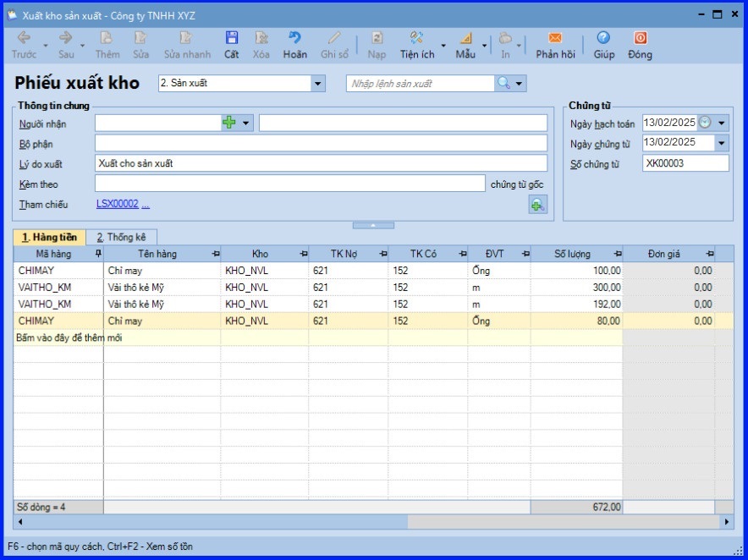Click the search magnifier for production order
The height and width of the screenshot is (560, 748).
coord(503,83)
